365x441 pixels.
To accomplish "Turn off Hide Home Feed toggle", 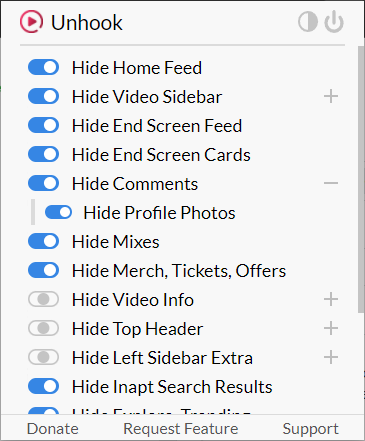I will (x=44, y=67).
